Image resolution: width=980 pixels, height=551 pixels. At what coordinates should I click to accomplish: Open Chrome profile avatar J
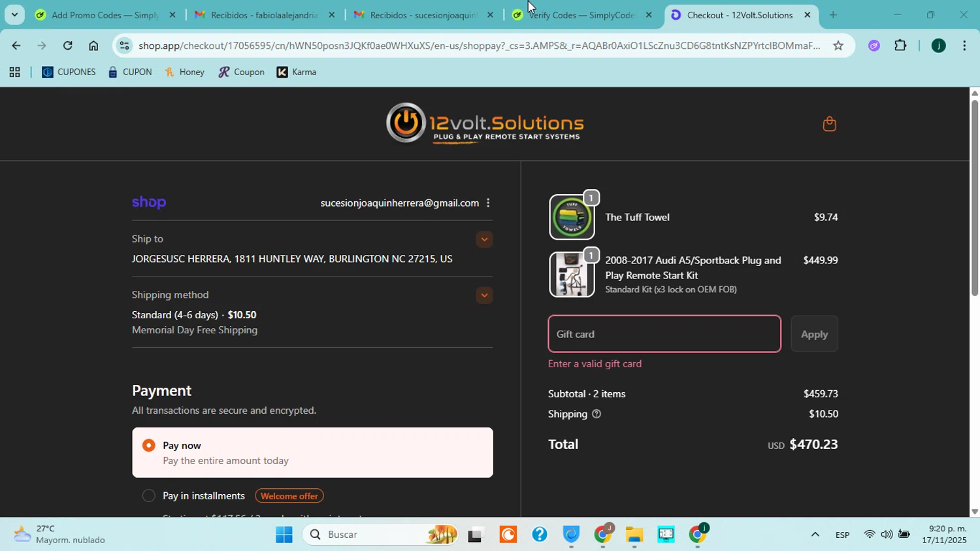tap(938, 46)
